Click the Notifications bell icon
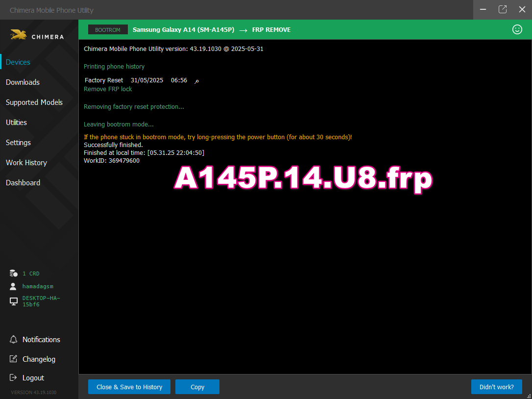Screen dimensions: 532x399 tap(13, 340)
